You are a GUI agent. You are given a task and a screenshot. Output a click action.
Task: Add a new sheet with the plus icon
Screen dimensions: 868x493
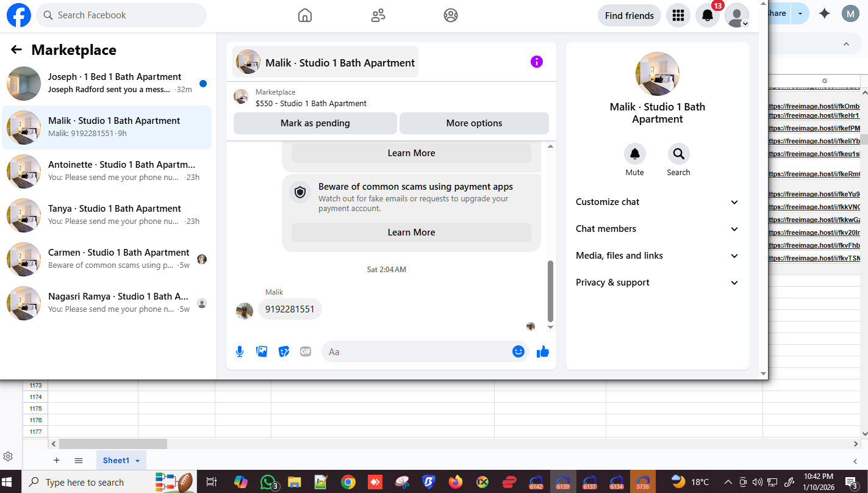(57, 461)
